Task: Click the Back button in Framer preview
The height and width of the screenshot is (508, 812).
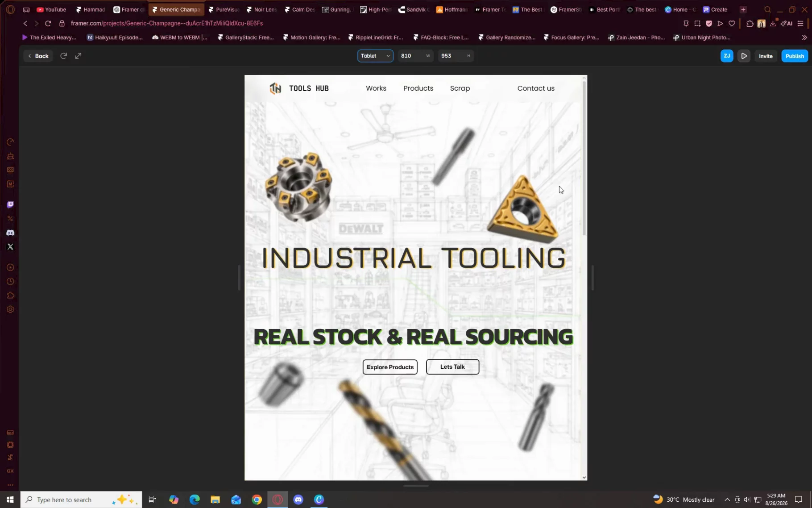Action: (x=38, y=56)
